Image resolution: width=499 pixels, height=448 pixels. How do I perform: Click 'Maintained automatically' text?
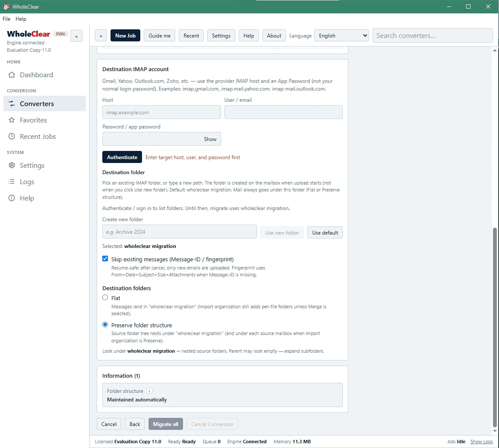(137, 400)
